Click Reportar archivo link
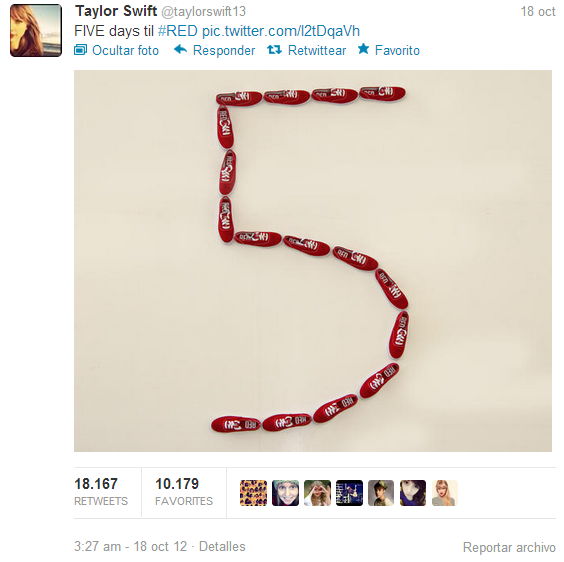The width and height of the screenshot is (564, 562). pyautogui.click(x=509, y=547)
